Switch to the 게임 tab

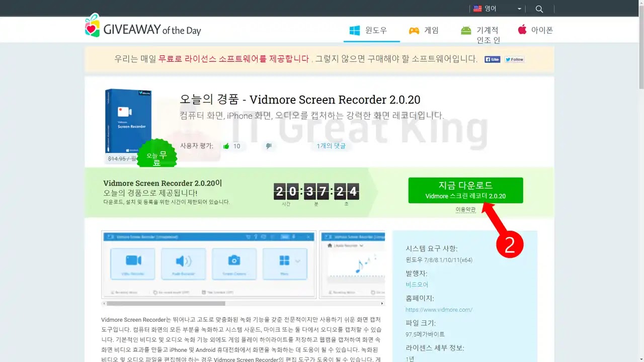coord(423,30)
